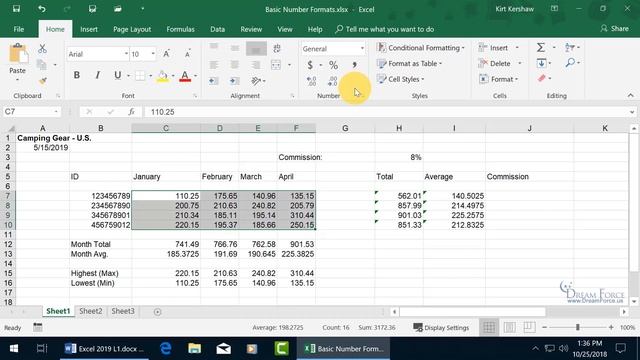Decrease decimal places
640x360 pixels.
[333, 81]
